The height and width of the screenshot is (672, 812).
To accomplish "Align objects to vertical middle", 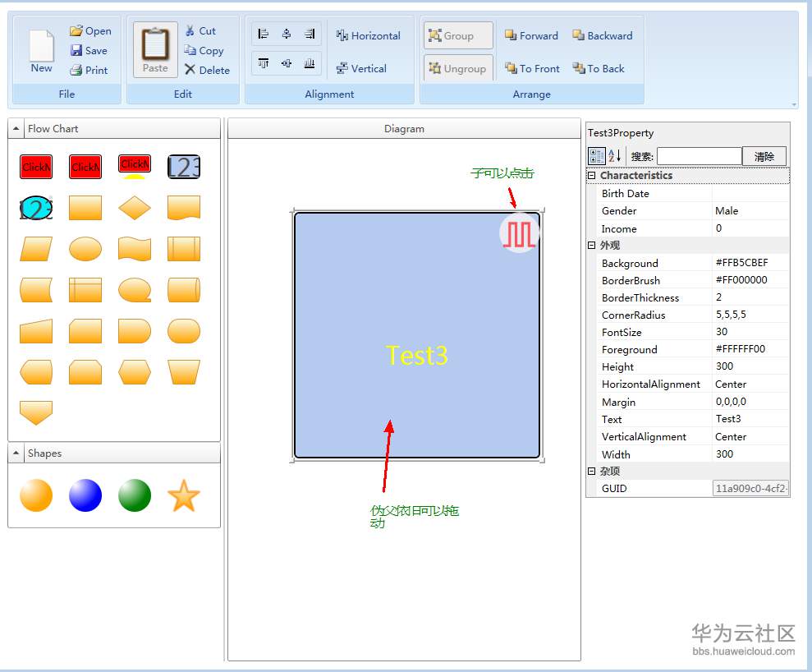I will (287, 63).
